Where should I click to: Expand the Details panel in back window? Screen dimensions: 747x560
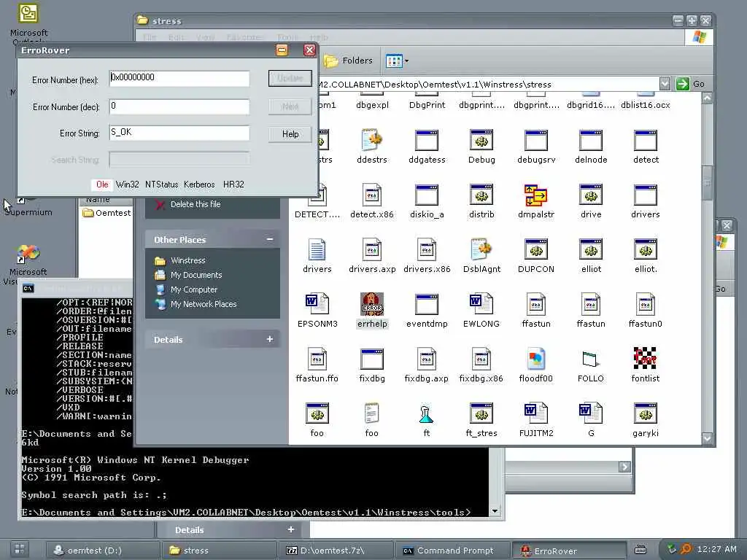pyautogui.click(x=290, y=529)
